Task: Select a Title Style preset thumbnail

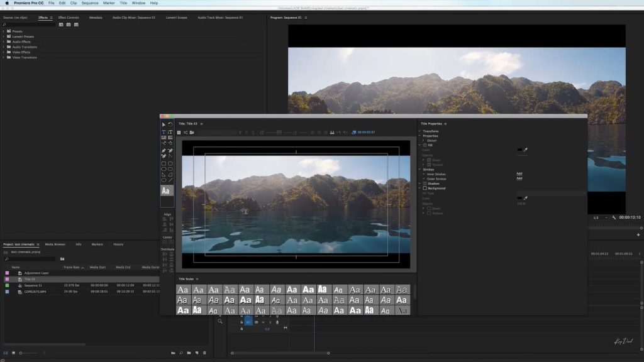Action: click(x=183, y=289)
